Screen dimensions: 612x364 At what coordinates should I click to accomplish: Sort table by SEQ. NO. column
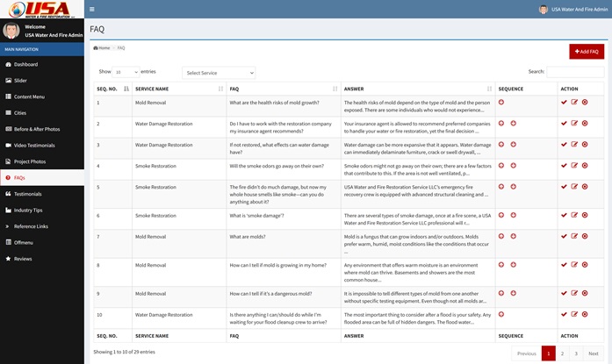tap(112, 89)
